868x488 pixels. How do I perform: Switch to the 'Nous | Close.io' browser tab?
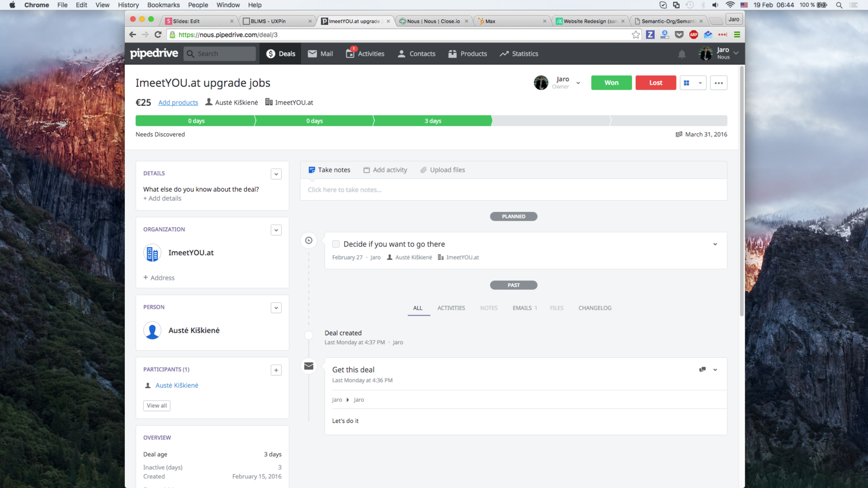[x=433, y=21]
